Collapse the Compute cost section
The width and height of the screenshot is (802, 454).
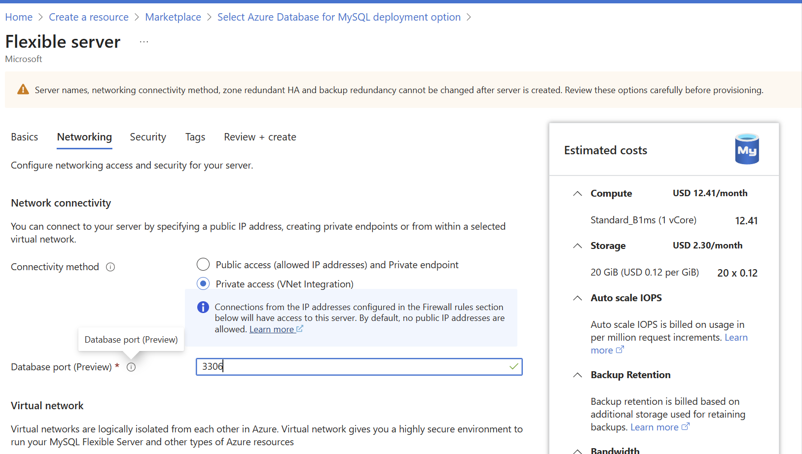(x=577, y=193)
